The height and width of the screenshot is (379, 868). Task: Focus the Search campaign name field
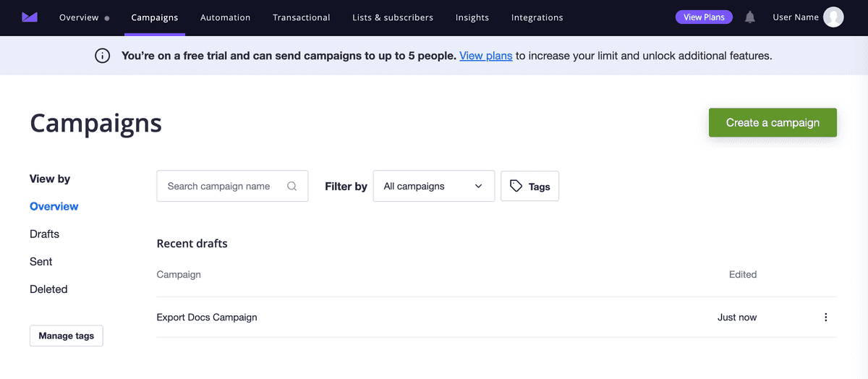pyautogui.click(x=232, y=186)
